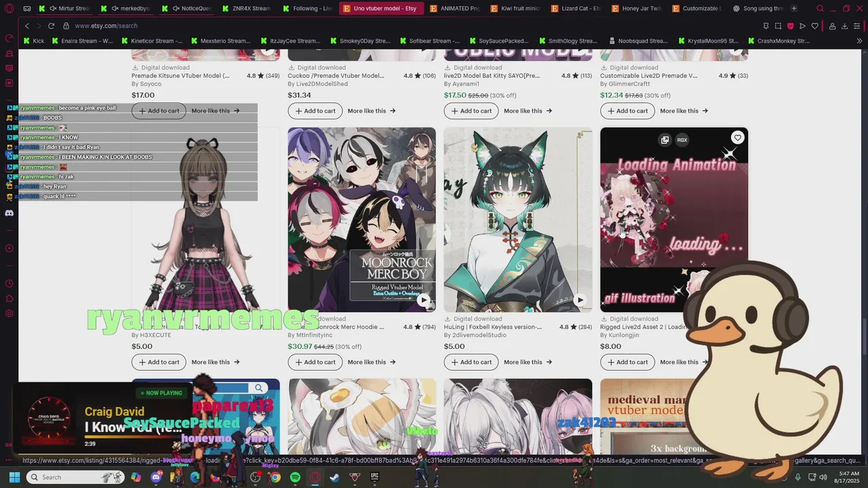Add the $5.00 HuLing Foxbell to cart

471,362
